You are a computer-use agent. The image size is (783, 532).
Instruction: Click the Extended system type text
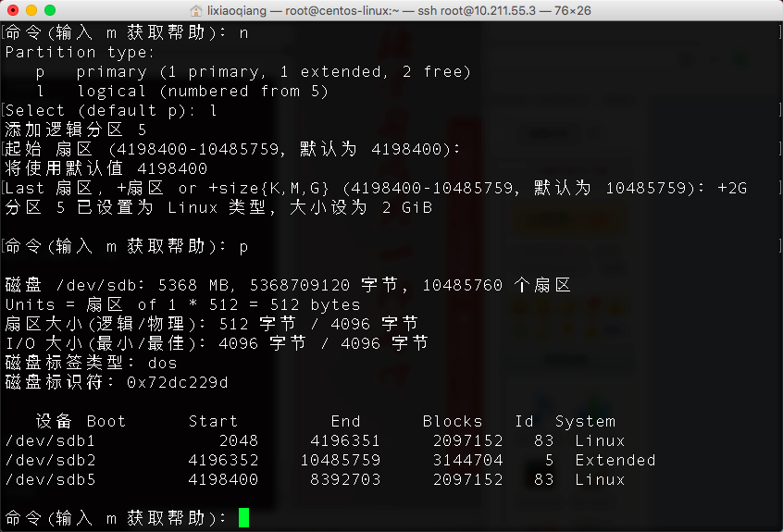[615, 460]
